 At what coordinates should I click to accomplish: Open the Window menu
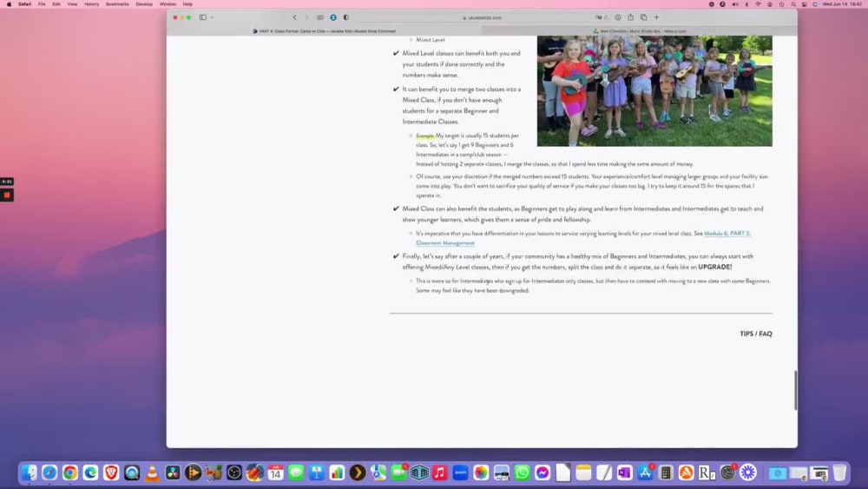(168, 3)
